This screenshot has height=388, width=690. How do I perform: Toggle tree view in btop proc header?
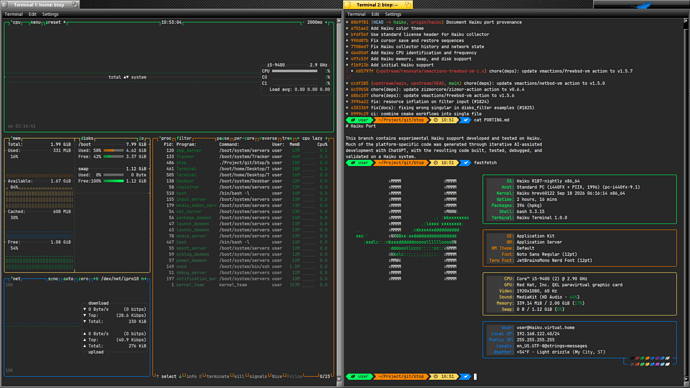[287, 138]
